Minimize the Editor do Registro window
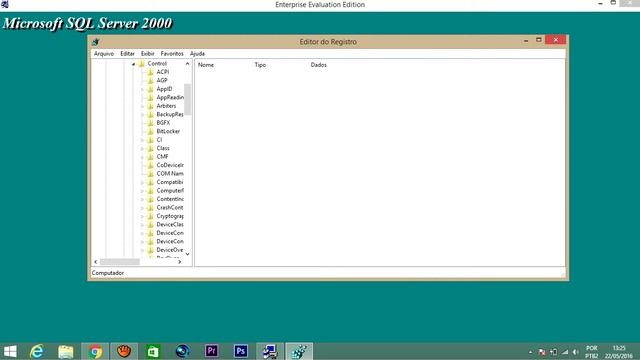The image size is (640, 360). point(526,40)
